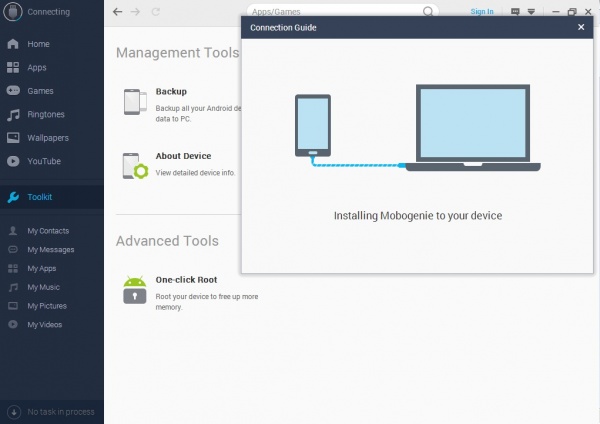Screen dimensions: 600x424
Task: Close the Connection Guide dialog
Action: point(581,27)
